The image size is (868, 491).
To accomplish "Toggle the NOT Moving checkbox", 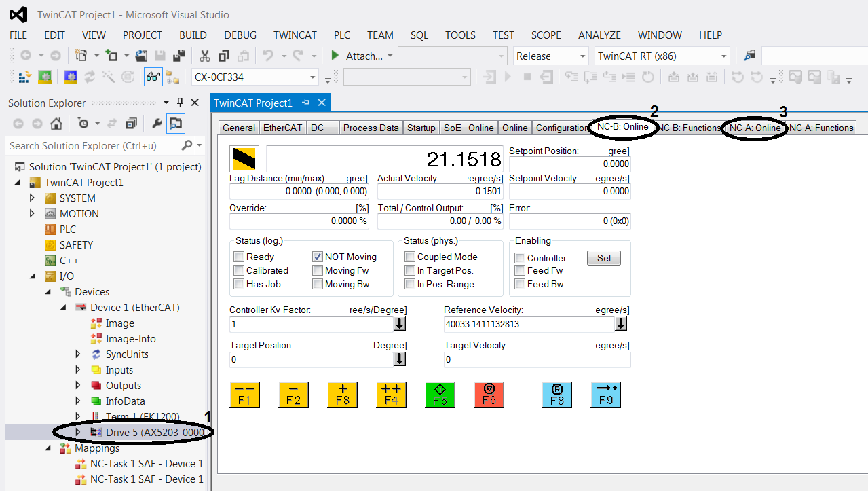I will (x=318, y=257).
